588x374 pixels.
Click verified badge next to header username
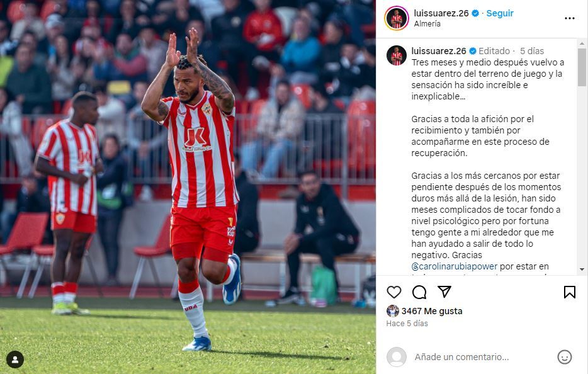click(x=475, y=13)
